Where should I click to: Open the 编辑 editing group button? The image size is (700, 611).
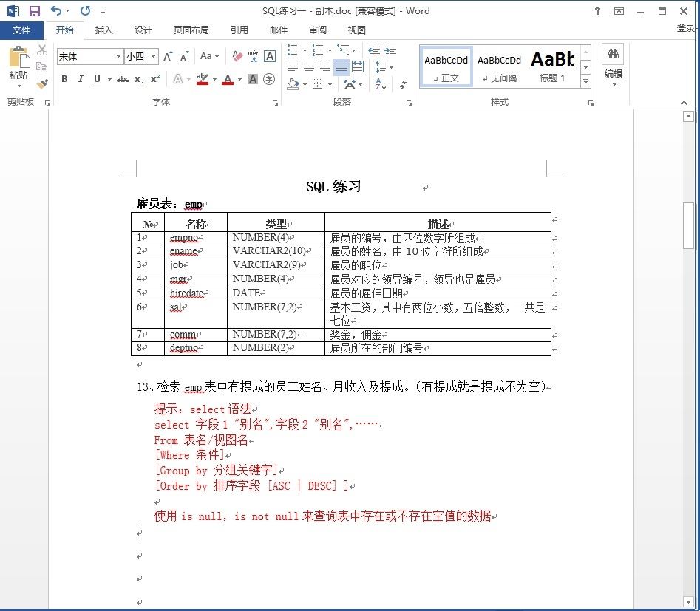coord(614,65)
